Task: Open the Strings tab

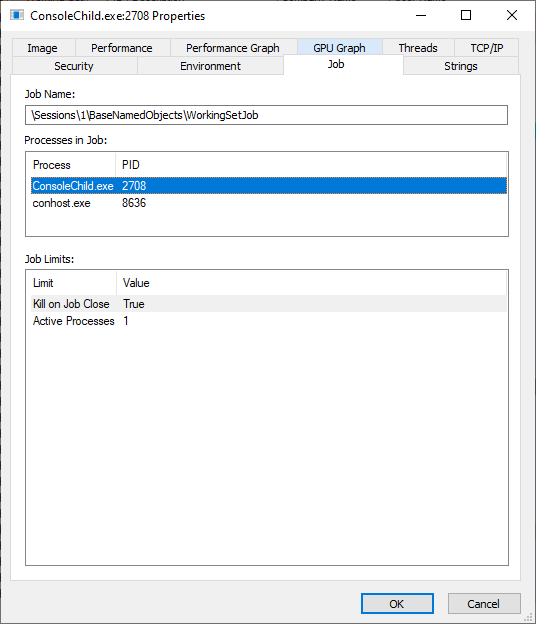Action: [461, 66]
